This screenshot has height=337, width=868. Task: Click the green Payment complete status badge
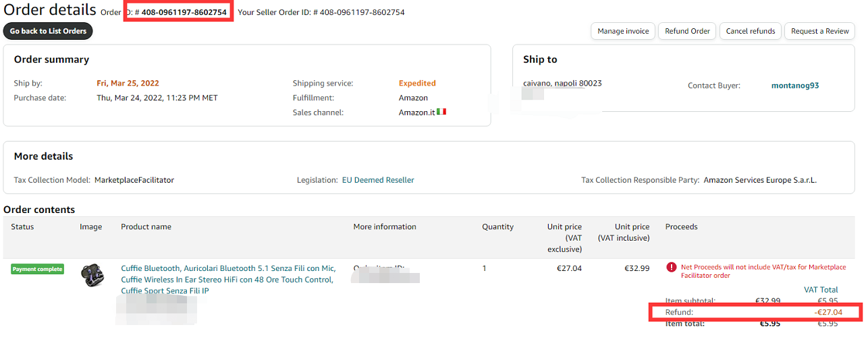(37, 269)
